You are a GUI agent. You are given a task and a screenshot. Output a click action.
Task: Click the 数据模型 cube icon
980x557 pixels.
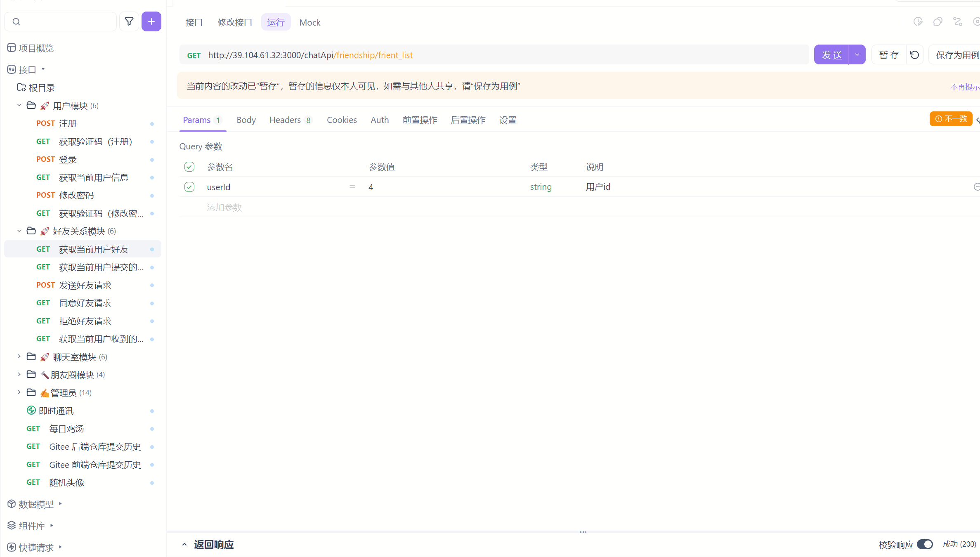tap(12, 504)
